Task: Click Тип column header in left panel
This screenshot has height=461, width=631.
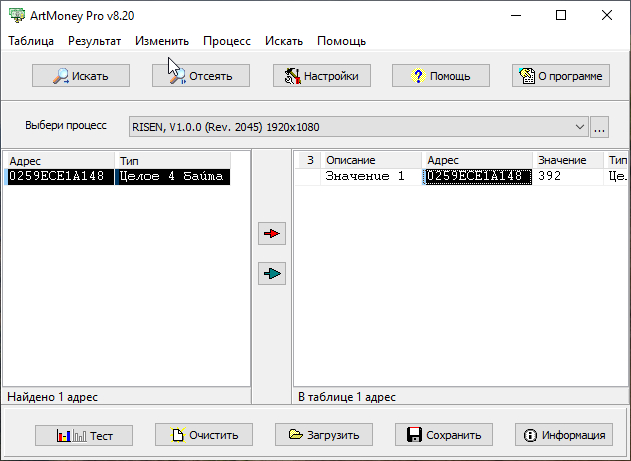Action: coord(173,161)
